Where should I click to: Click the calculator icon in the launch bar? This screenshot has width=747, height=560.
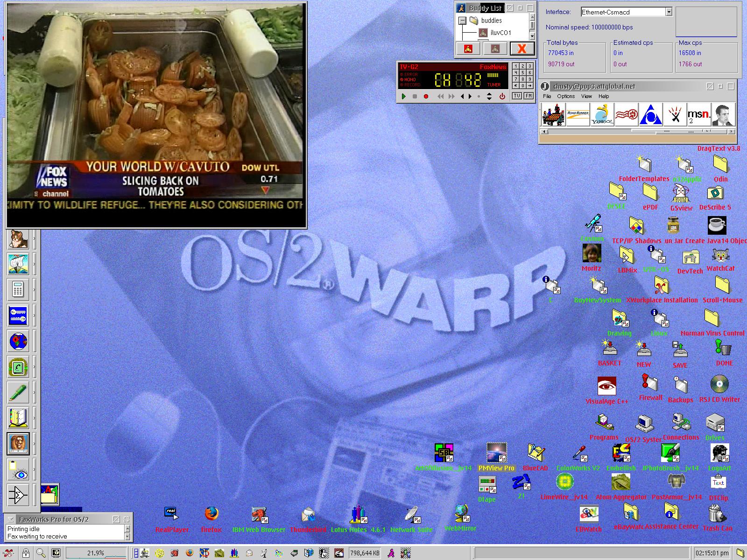point(18,289)
